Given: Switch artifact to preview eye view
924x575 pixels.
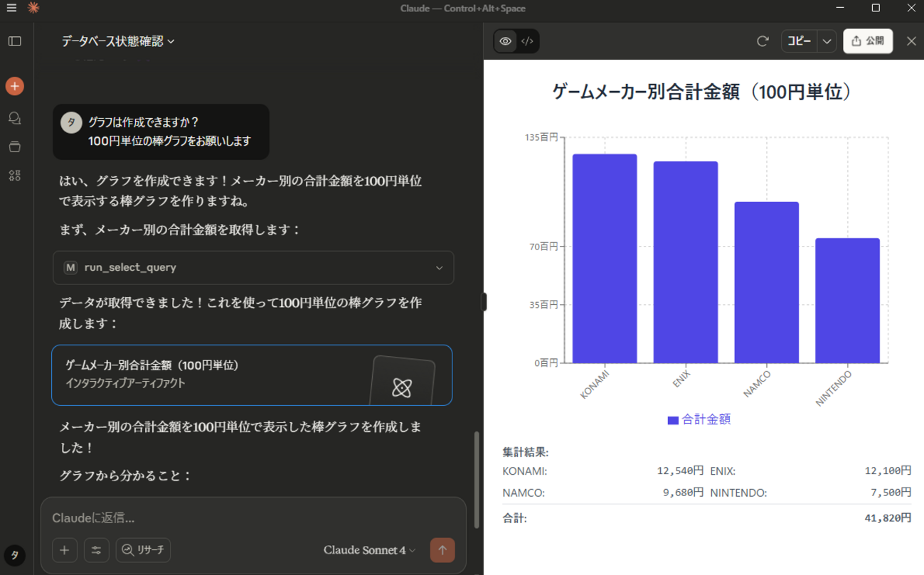Looking at the screenshot, I should click(x=506, y=41).
